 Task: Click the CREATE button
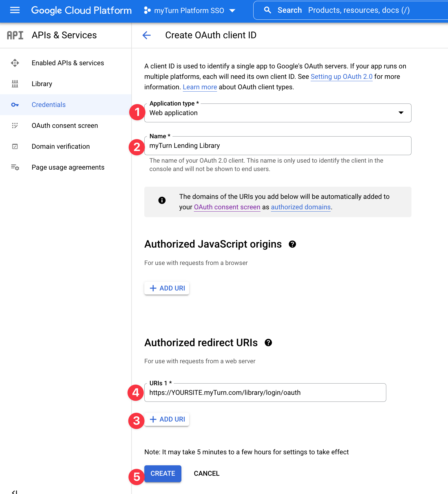pyautogui.click(x=163, y=473)
